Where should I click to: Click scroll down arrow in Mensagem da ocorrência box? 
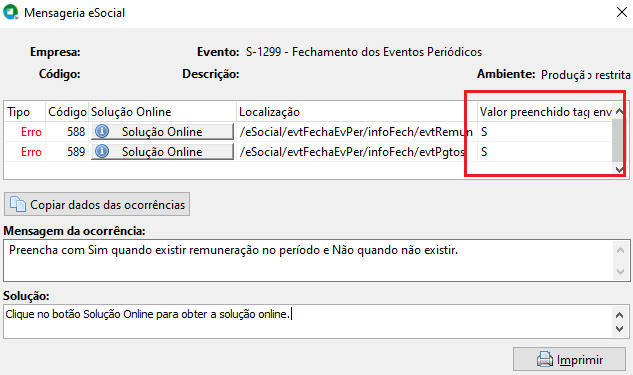(x=620, y=272)
